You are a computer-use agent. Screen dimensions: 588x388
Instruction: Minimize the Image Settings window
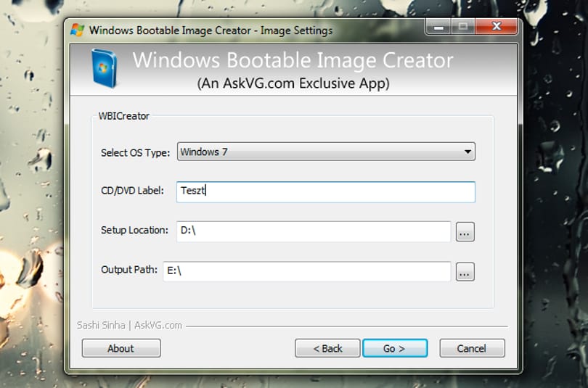point(438,27)
